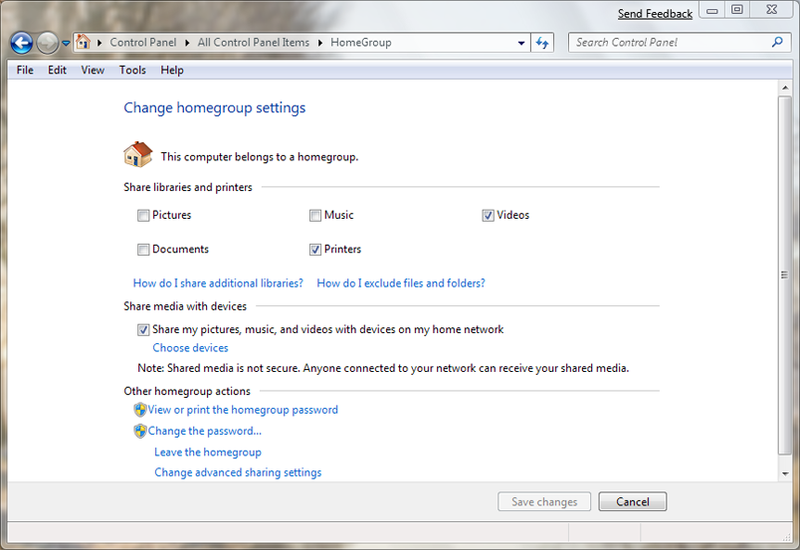800x550 pixels.
Task: Click the scrollbar down arrow
Action: [785, 474]
